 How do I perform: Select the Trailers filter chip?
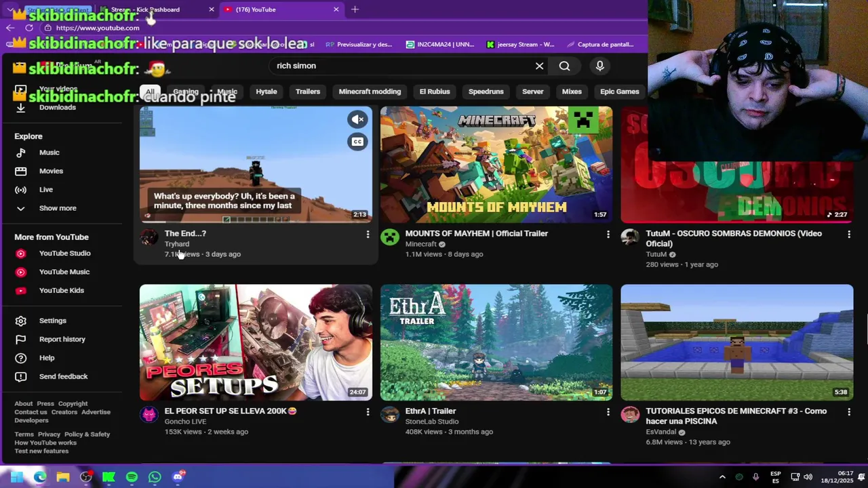pyautogui.click(x=308, y=91)
